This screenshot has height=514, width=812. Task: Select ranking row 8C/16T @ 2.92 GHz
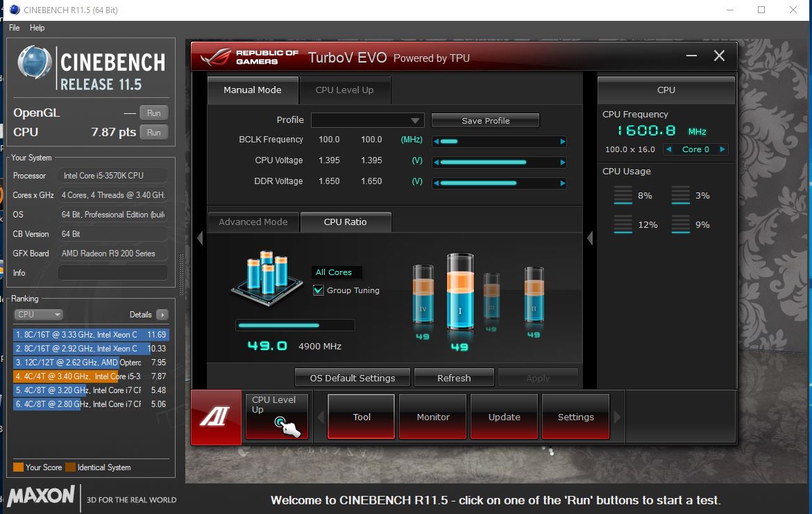tap(91, 349)
